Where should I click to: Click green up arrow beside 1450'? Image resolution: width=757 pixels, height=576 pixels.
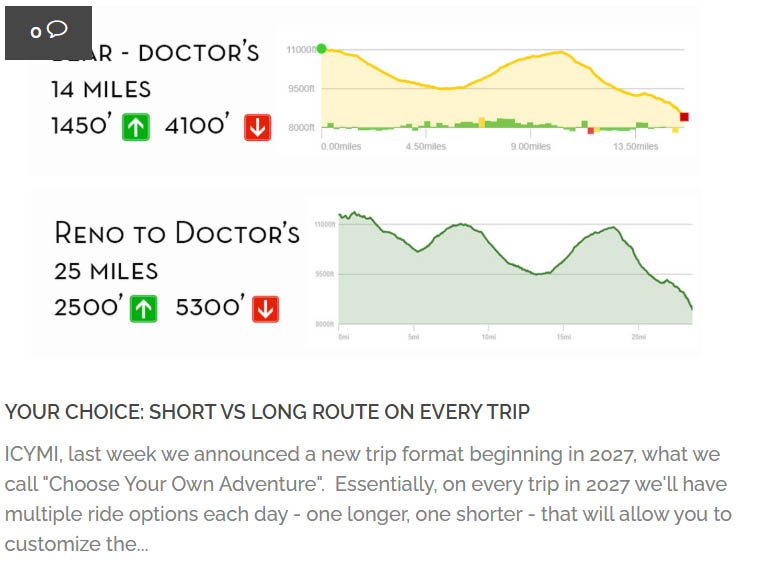click(x=136, y=127)
